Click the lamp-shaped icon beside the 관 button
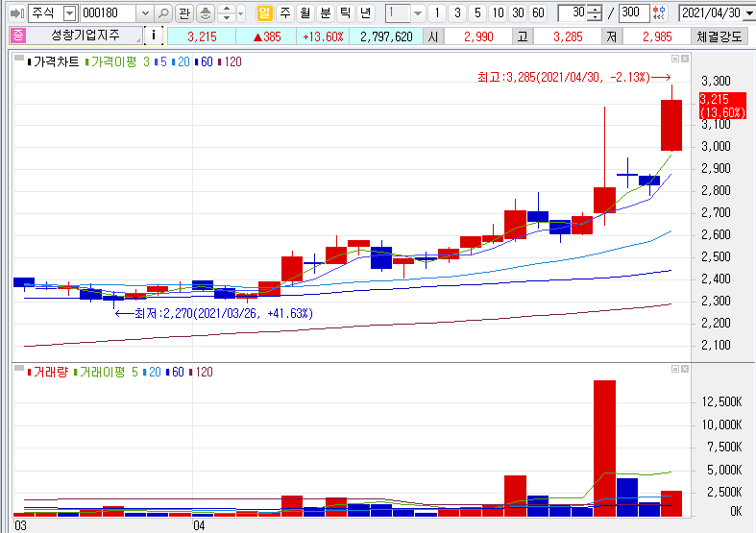 [x=206, y=13]
